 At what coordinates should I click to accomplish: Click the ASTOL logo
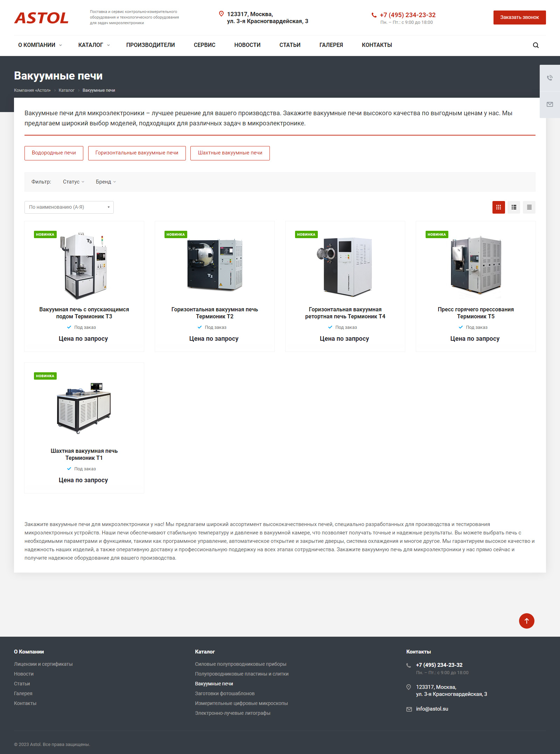(x=41, y=18)
